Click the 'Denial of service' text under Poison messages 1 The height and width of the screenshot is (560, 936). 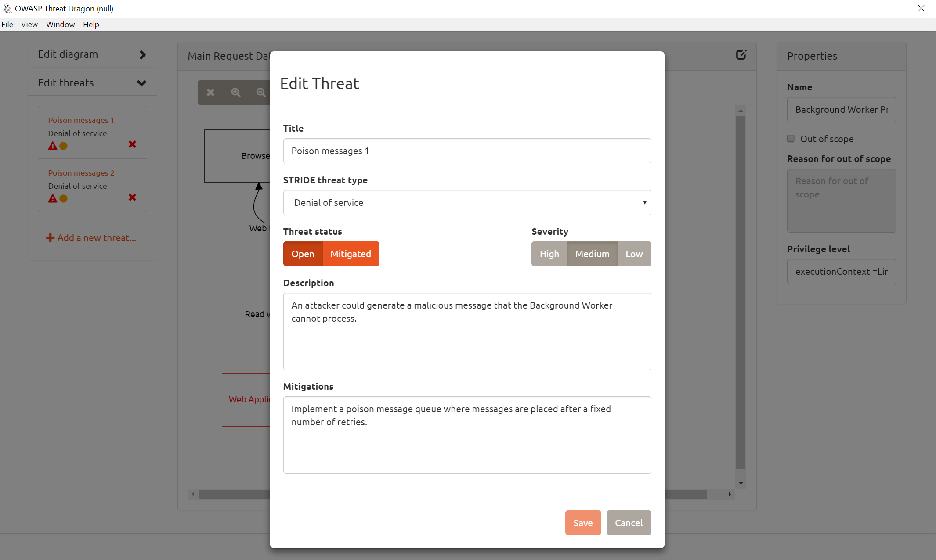pyautogui.click(x=77, y=133)
